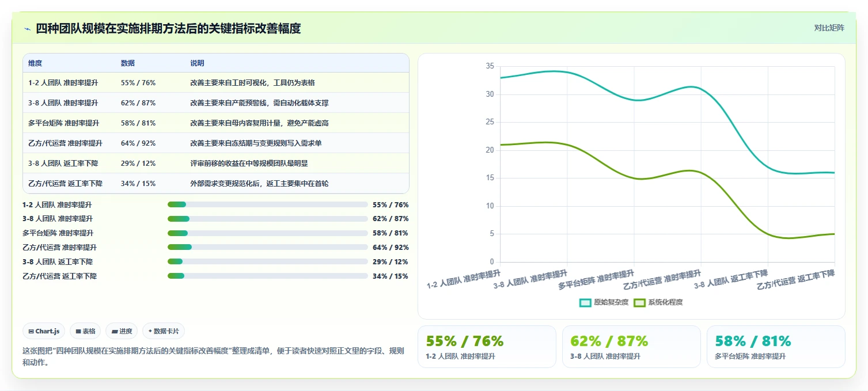This screenshot has height=391, width=868.
Task: Click the y-axis tick value 10
Action: point(490,206)
